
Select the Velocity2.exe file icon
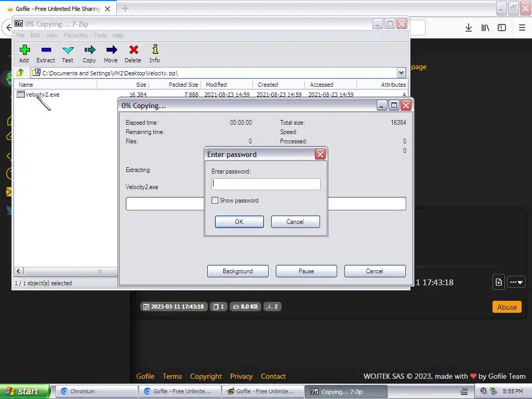(x=21, y=94)
